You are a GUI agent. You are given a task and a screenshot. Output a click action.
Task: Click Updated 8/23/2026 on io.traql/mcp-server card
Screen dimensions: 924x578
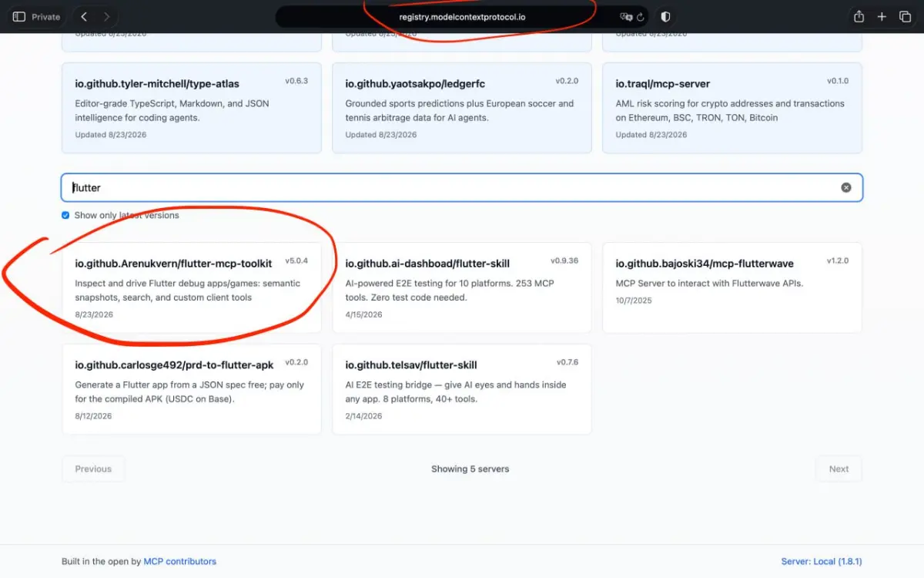(651, 135)
